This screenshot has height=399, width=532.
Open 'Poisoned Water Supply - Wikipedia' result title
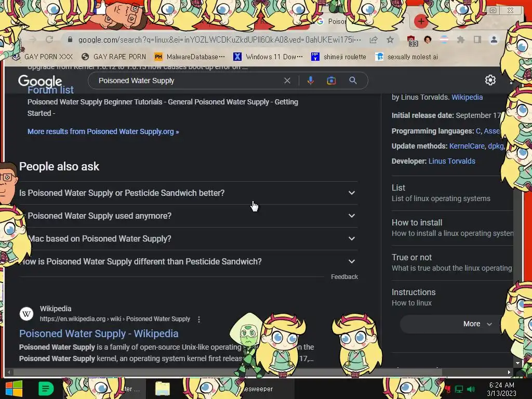[x=99, y=334]
